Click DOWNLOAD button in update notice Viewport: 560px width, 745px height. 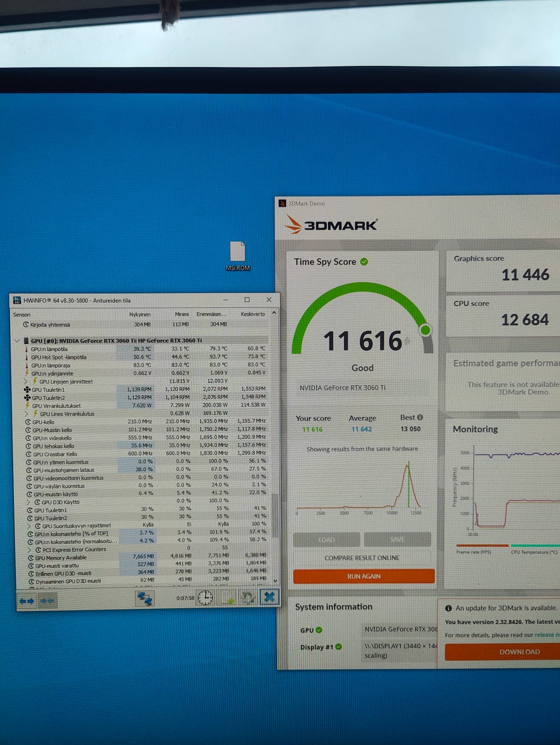(x=519, y=652)
